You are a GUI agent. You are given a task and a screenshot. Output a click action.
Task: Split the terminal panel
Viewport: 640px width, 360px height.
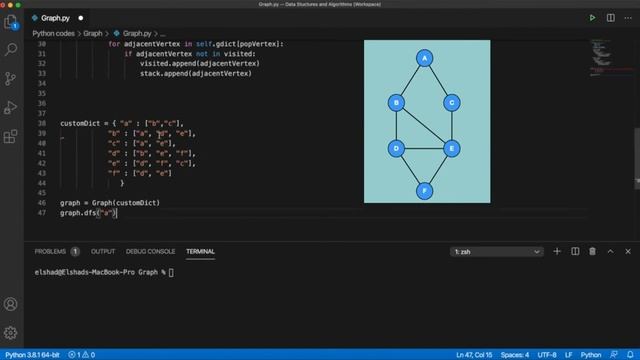pyautogui.click(x=575, y=251)
